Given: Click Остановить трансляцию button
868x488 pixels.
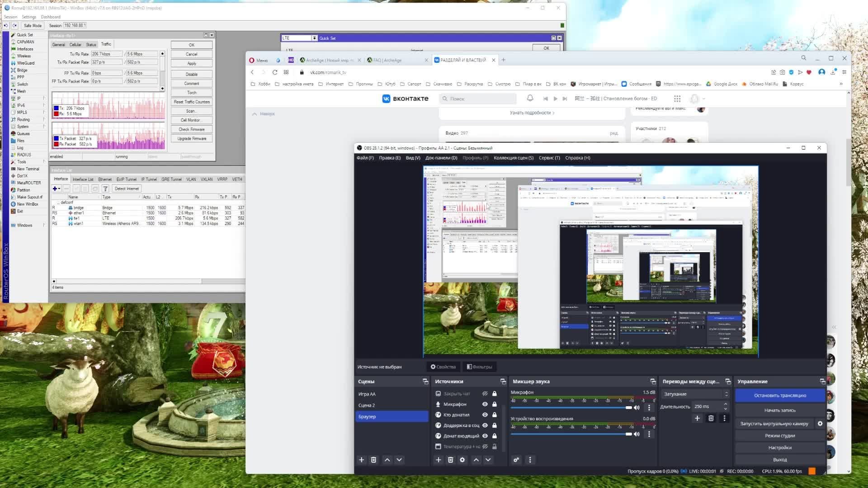Looking at the screenshot, I should [x=780, y=395].
